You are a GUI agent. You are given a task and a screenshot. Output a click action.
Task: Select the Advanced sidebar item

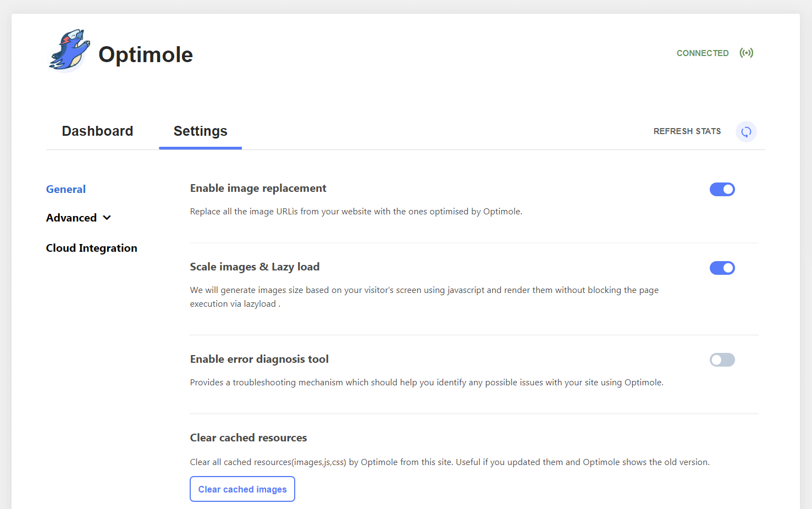click(71, 217)
